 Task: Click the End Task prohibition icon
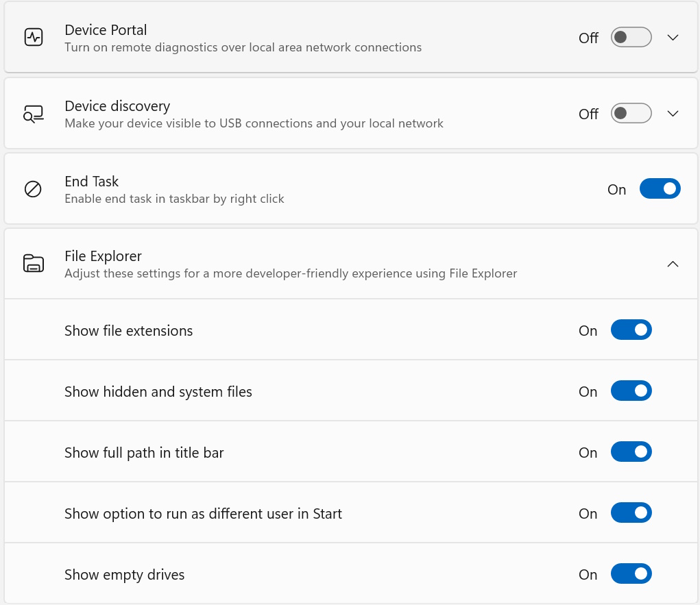pyautogui.click(x=33, y=188)
